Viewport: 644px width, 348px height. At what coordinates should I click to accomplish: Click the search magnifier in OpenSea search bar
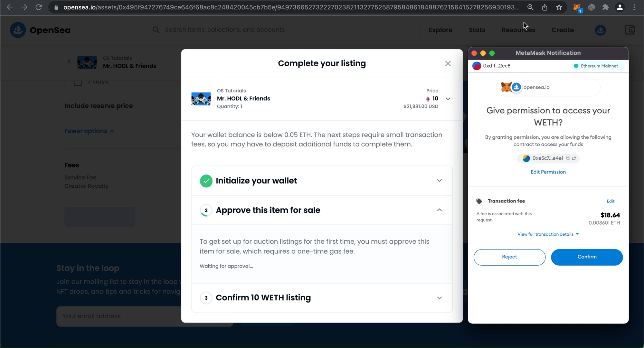click(156, 30)
